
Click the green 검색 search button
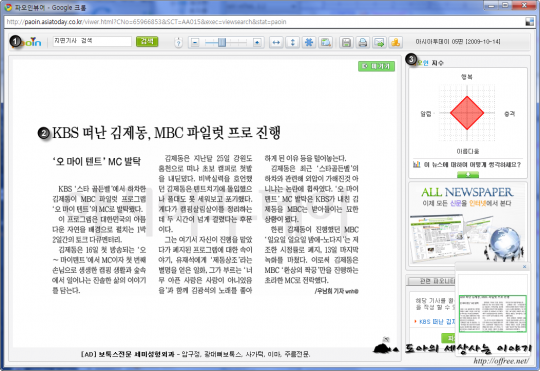click(147, 41)
